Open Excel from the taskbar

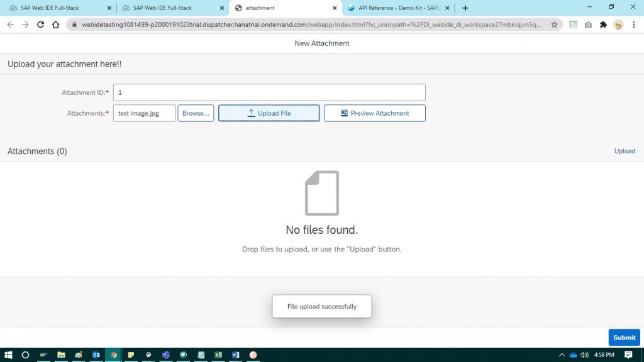(218, 354)
